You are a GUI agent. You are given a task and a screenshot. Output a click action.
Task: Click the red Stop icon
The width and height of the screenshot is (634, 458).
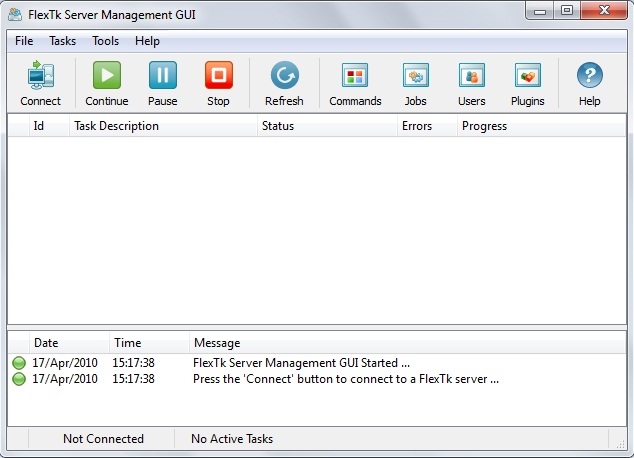[x=219, y=75]
